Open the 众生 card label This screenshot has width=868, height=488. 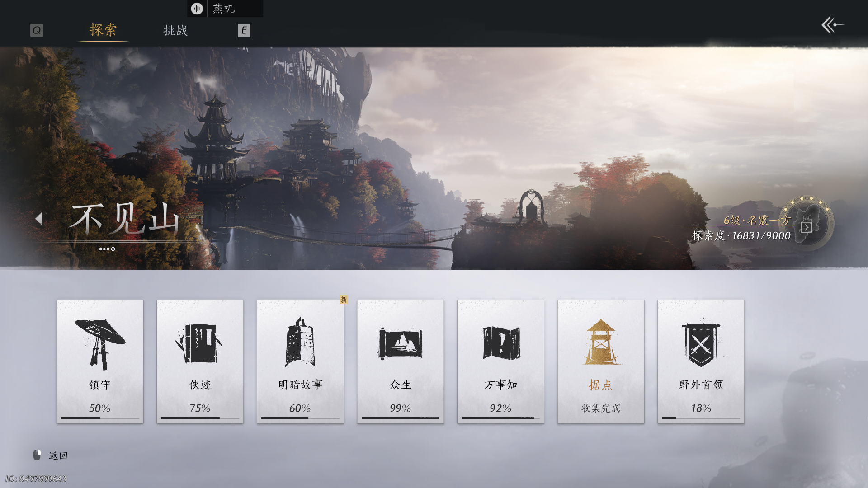pos(401,385)
